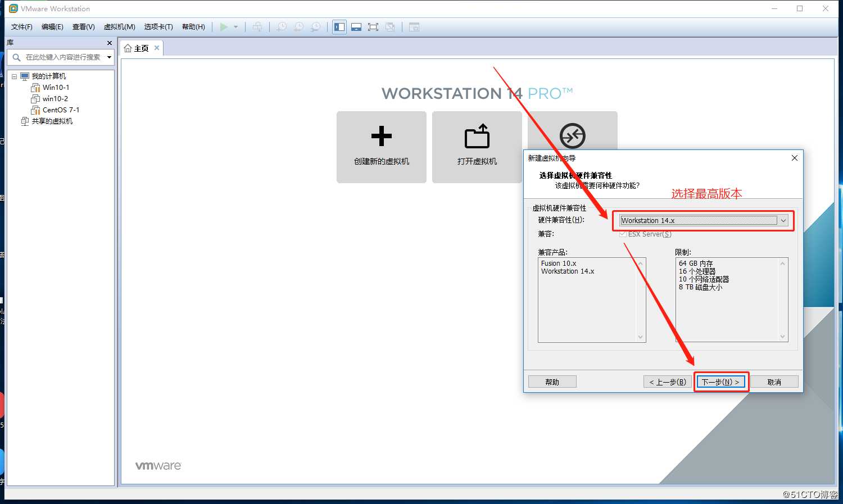
Task: Click the search magnifier icon in library
Action: [16, 57]
